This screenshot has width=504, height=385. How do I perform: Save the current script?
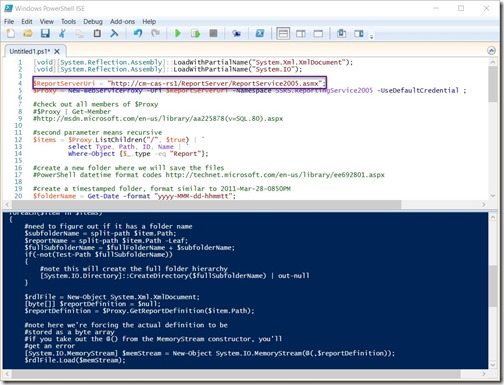coord(45,33)
